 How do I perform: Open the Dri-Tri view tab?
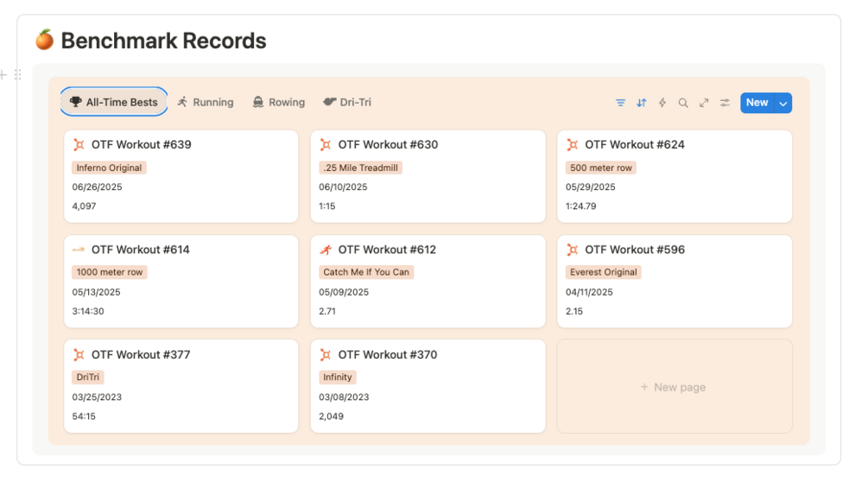coord(347,102)
